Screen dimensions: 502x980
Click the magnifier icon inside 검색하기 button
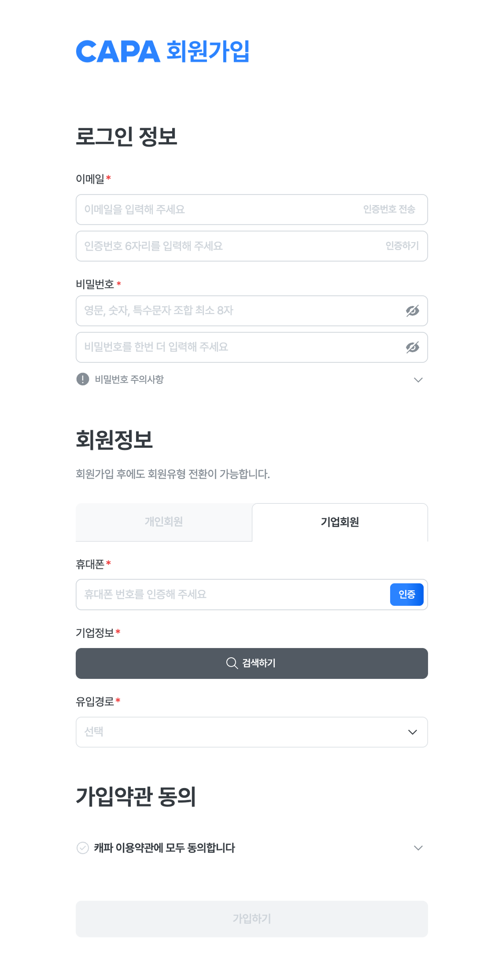(231, 663)
